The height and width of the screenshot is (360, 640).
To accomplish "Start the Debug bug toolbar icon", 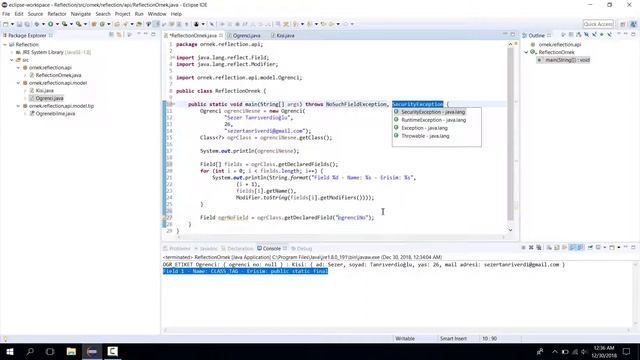I will (x=37, y=24).
